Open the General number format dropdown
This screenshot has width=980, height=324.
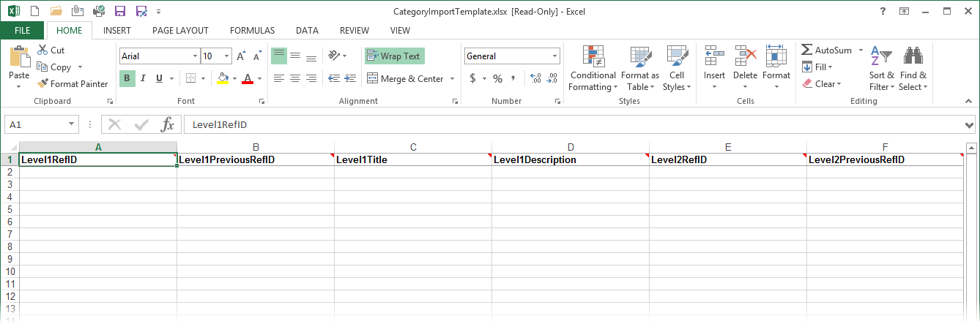(x=554, y=56)
